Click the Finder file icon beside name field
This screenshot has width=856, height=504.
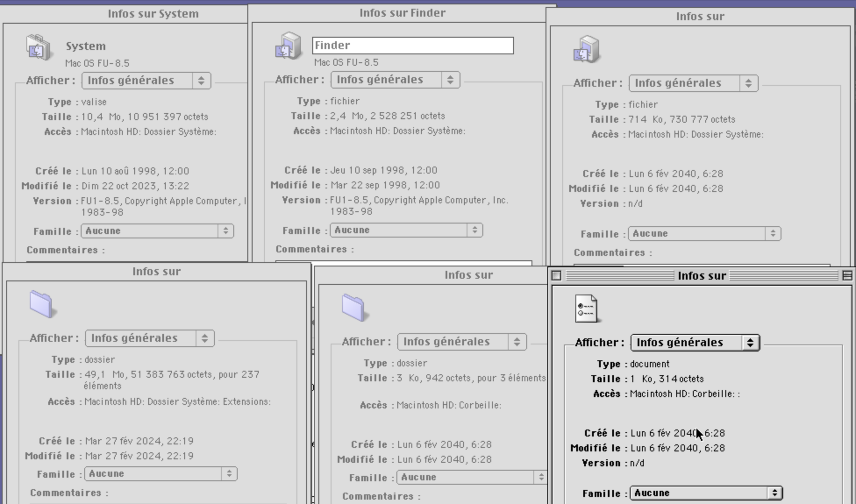tap(288, 46)
